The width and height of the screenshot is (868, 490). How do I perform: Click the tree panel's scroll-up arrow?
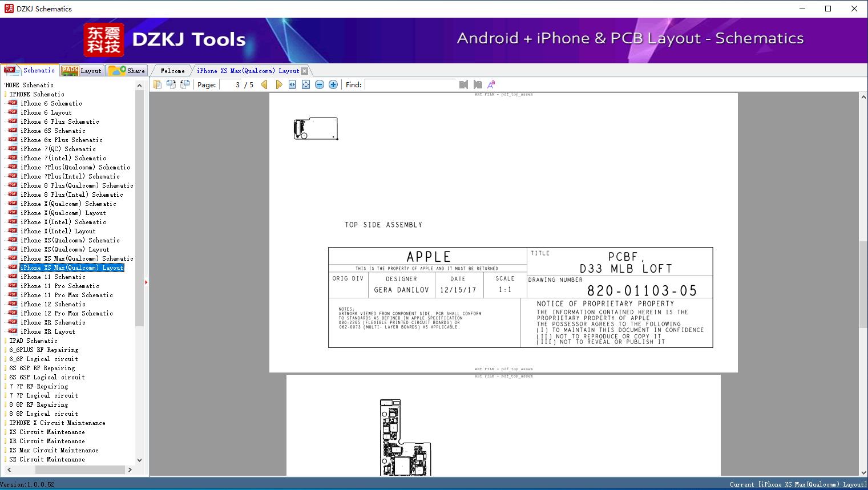pyautogui.click(x=139, y=86)
